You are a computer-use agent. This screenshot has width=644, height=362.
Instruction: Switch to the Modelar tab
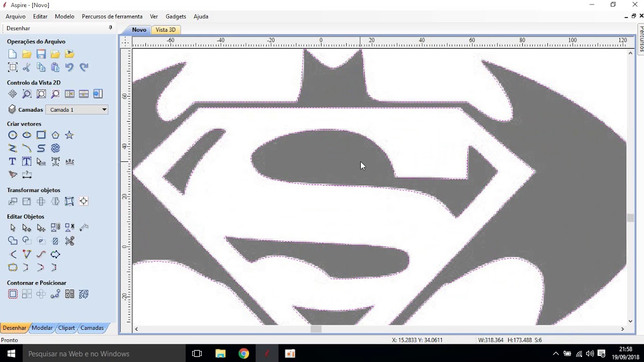pyautogui.click(x=42, y=328)
